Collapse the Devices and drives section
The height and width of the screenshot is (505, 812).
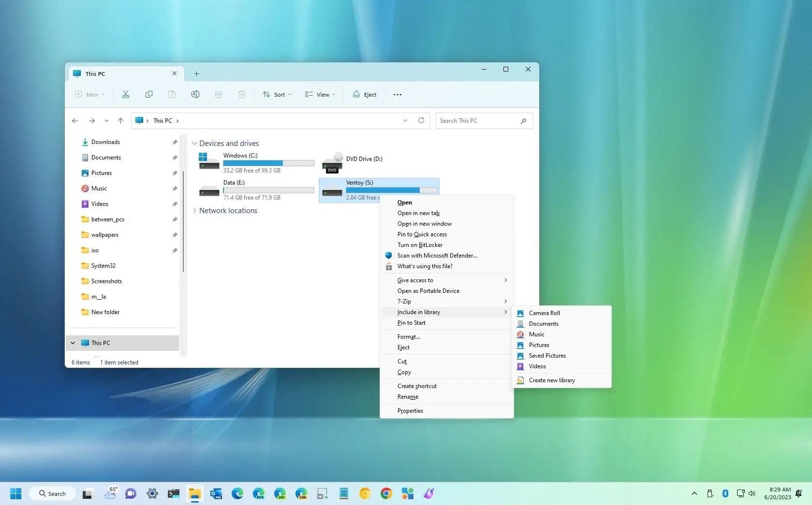coord(194,143)
